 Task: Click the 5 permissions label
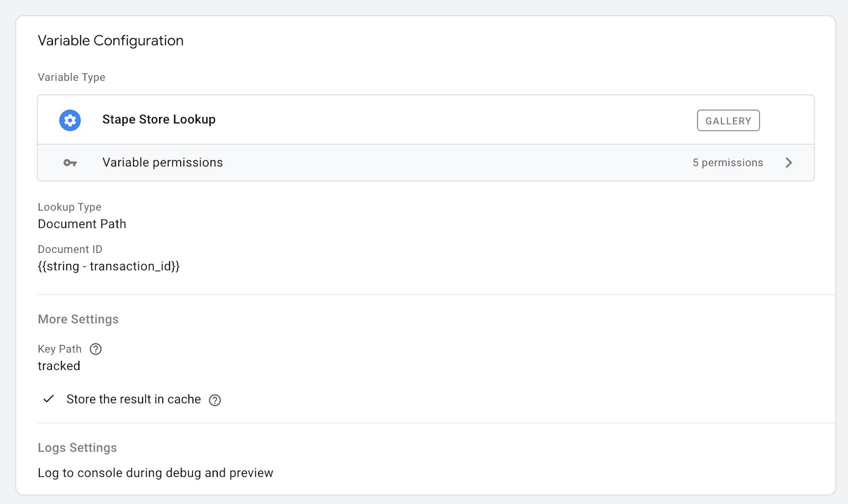(x=728, y=163)
